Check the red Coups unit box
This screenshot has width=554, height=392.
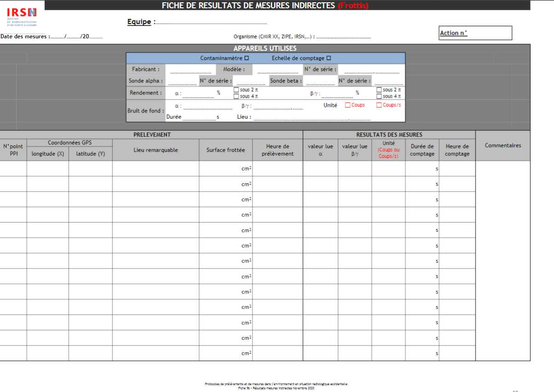(348, 105)
